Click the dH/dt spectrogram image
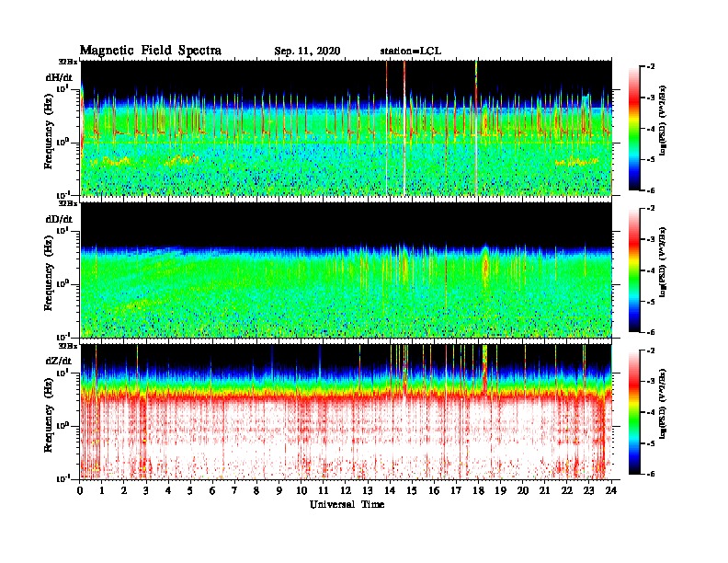The image size is (728, 563). [347, 128]
